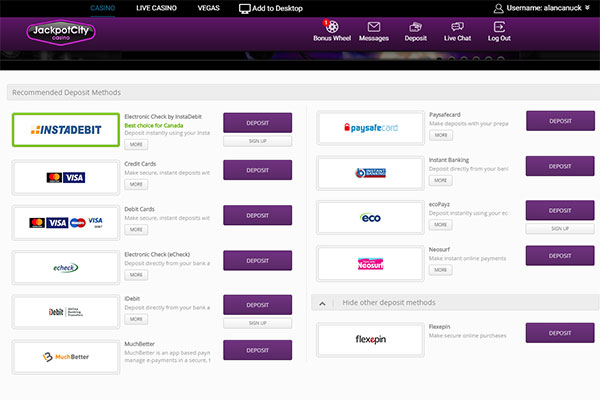This screenshot has width=600, height=400.
Task: Click MORE under Credit Cards
Action: pos(136,184)
